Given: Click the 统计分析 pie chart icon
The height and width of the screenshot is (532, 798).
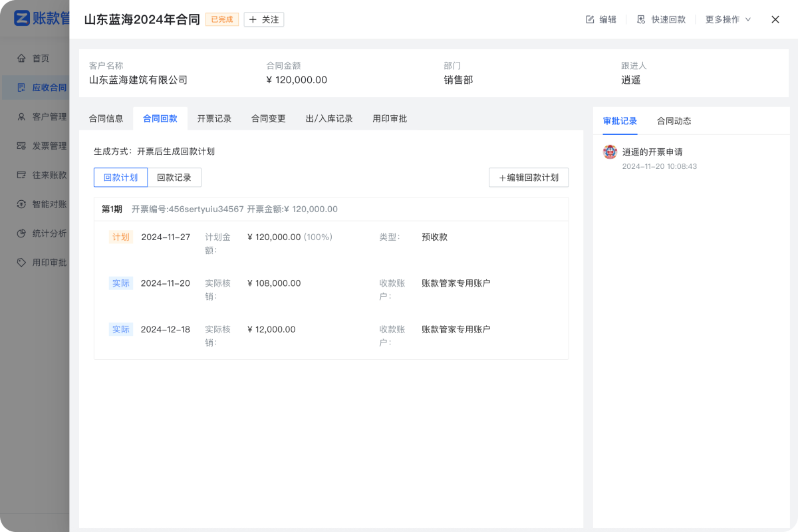Looking at the screenshot, I should 22,233.
